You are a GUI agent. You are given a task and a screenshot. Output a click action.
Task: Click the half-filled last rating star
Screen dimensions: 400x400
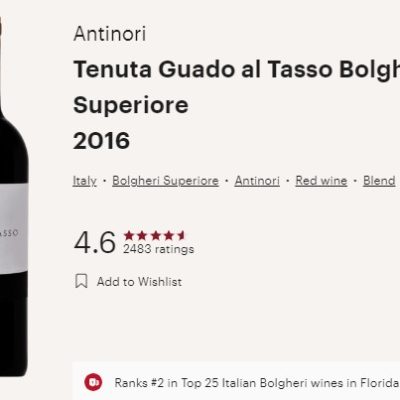pyautogui.click(x=181, y=236)
